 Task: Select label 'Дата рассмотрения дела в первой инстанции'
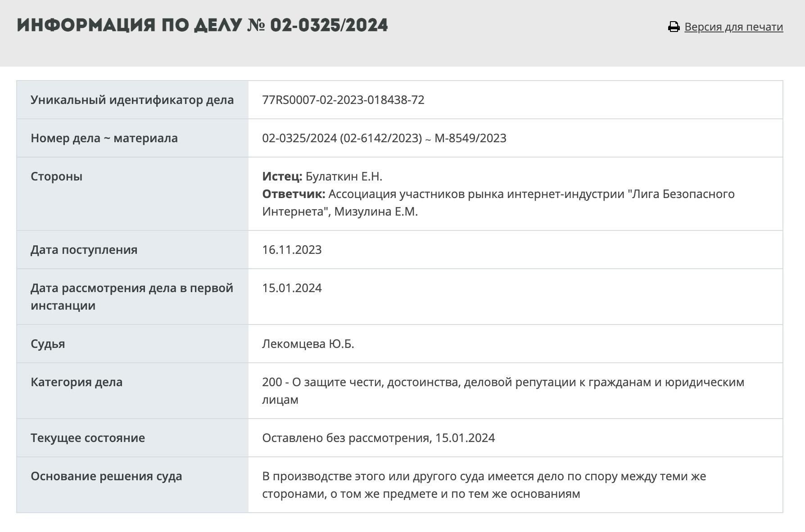(132, 297)
